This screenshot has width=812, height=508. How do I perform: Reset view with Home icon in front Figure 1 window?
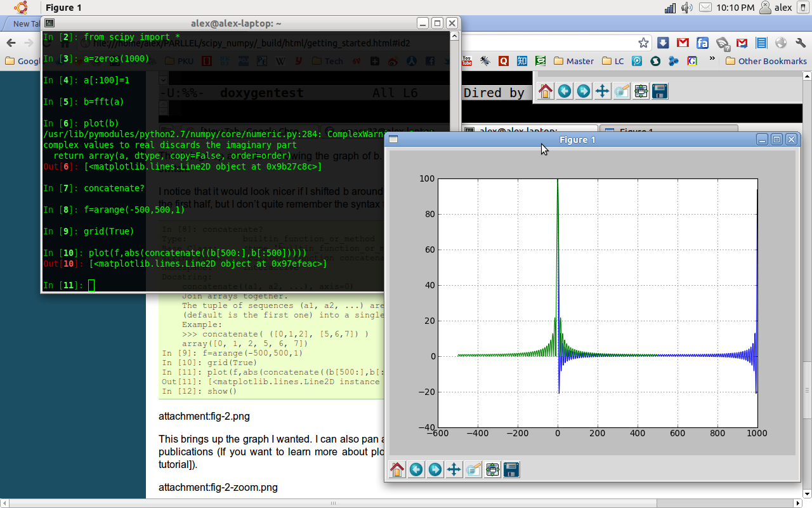click(x=397, y=469)
